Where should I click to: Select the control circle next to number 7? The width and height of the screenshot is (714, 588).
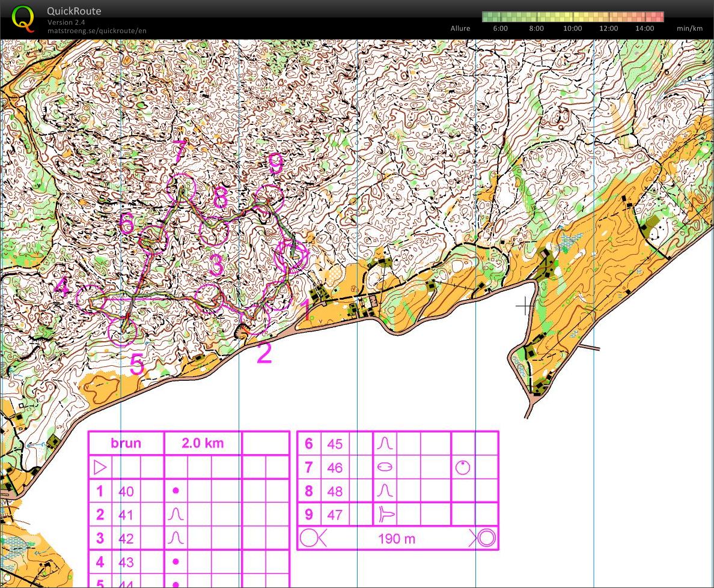pos(182,187)
